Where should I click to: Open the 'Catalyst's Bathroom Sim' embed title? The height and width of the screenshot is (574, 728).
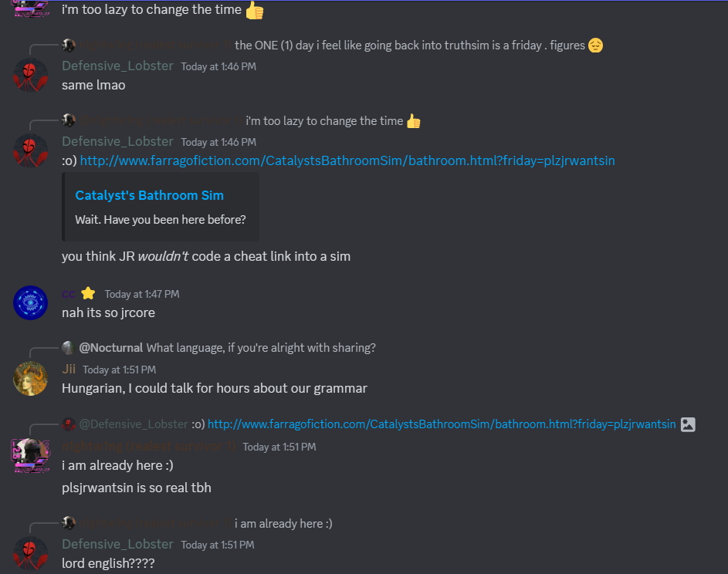[150, 195]
